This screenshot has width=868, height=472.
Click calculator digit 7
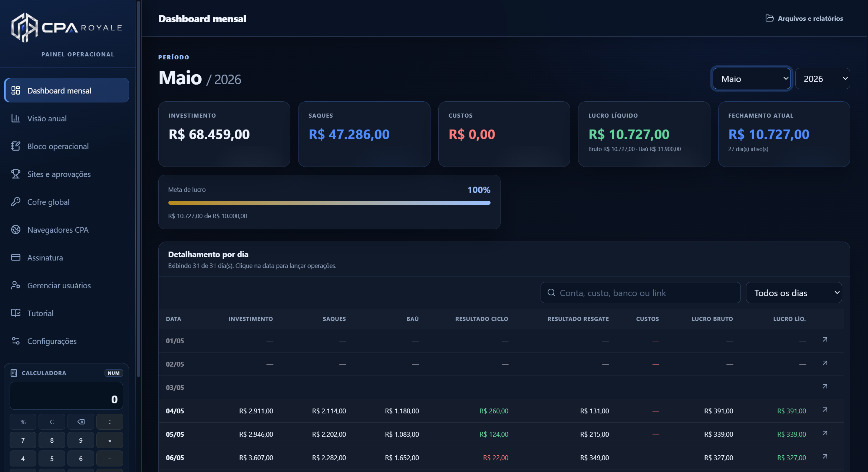click(x=23, y=440)
